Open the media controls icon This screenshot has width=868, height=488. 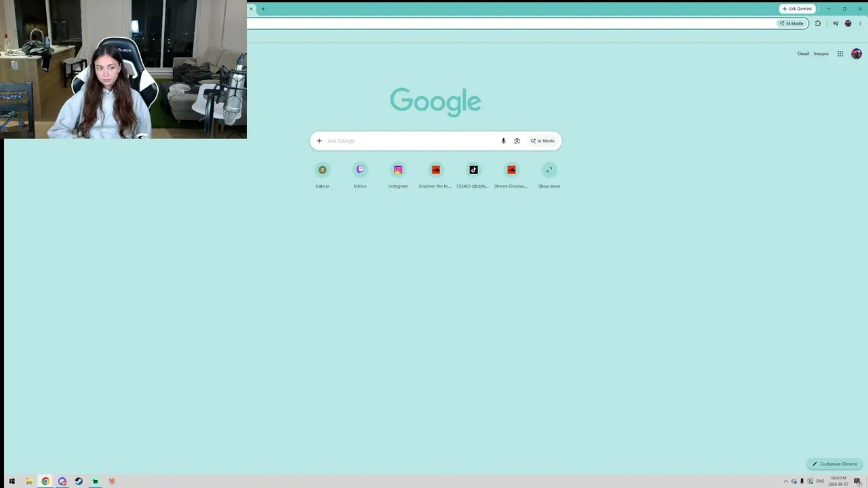pyautogui.click(x=836, y=24)
